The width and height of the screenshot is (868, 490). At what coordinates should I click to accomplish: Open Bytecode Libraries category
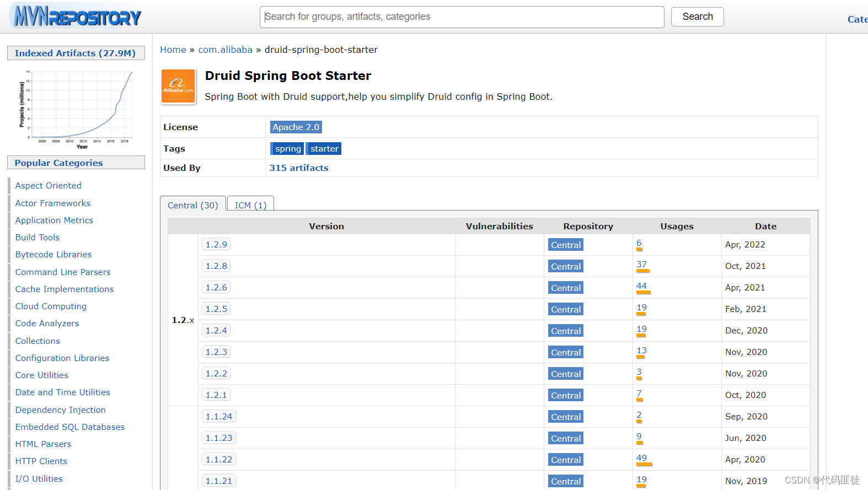53,255
